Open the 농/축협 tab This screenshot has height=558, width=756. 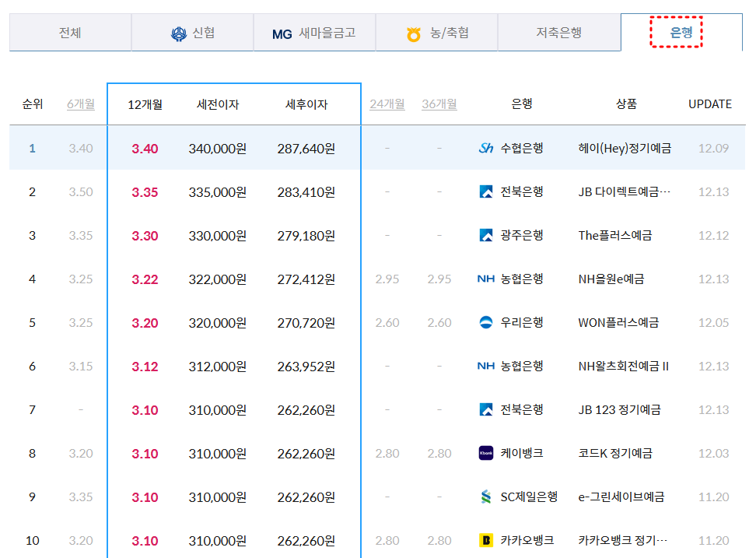[x=437, y=33]
